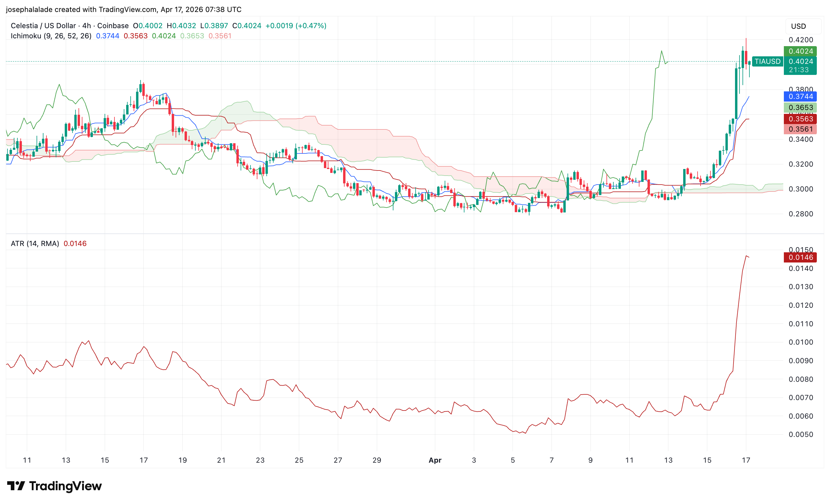This screenshot has height=504, width=830.
Task: Click the dark red 0.3563 price label
Action: coord(800,119)
